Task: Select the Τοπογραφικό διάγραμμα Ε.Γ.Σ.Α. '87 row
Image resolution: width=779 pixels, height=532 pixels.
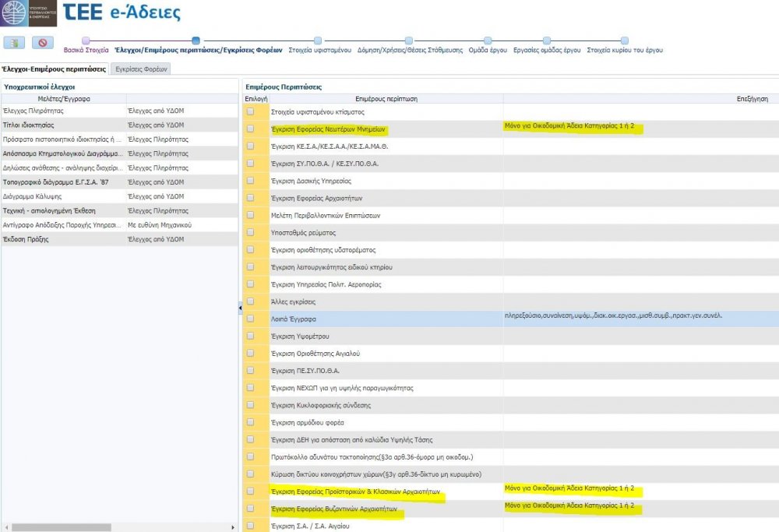Action: coord(62,181)
